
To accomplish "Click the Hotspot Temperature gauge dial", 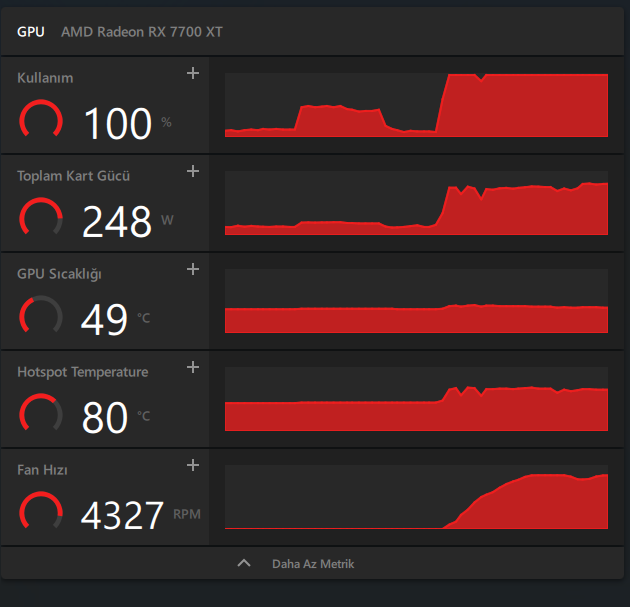I will [41, 414].
